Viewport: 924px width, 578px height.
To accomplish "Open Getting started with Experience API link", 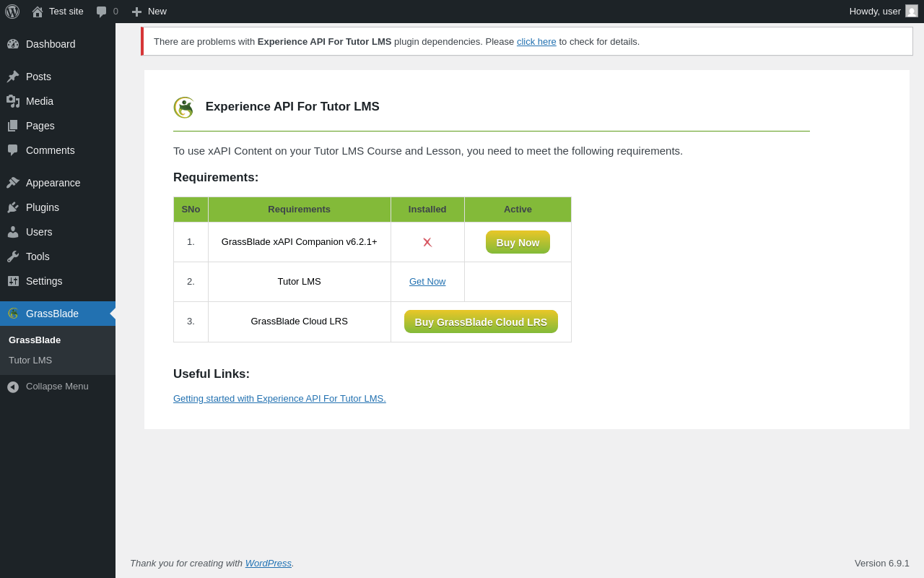I will pyautogui.click(x=279, y=398).
